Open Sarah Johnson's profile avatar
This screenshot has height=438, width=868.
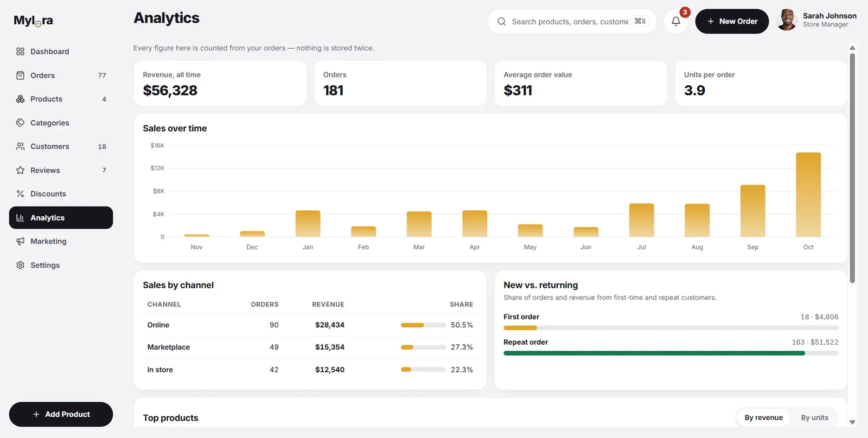pyautogui.click(x=787, y=20)
